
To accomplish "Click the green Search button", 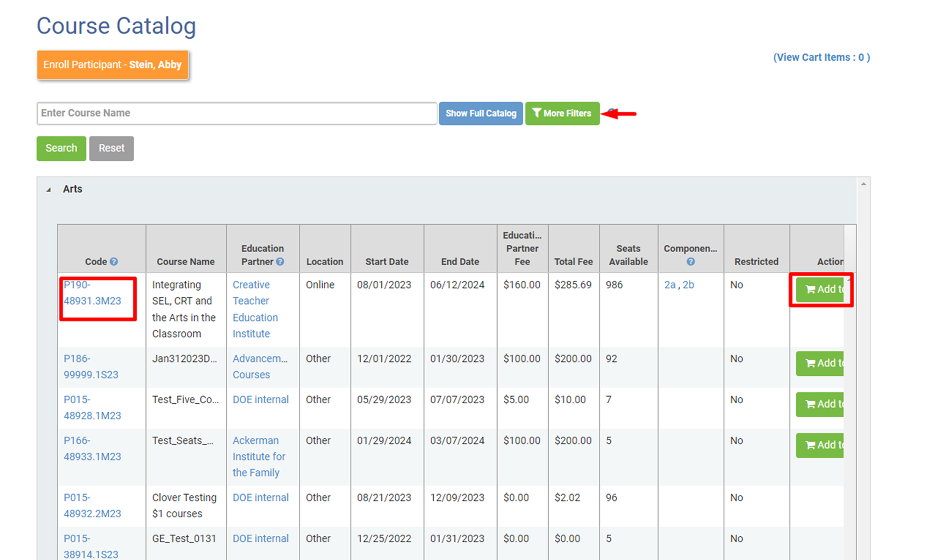I will pyautogui.click(x=61, y=148).
